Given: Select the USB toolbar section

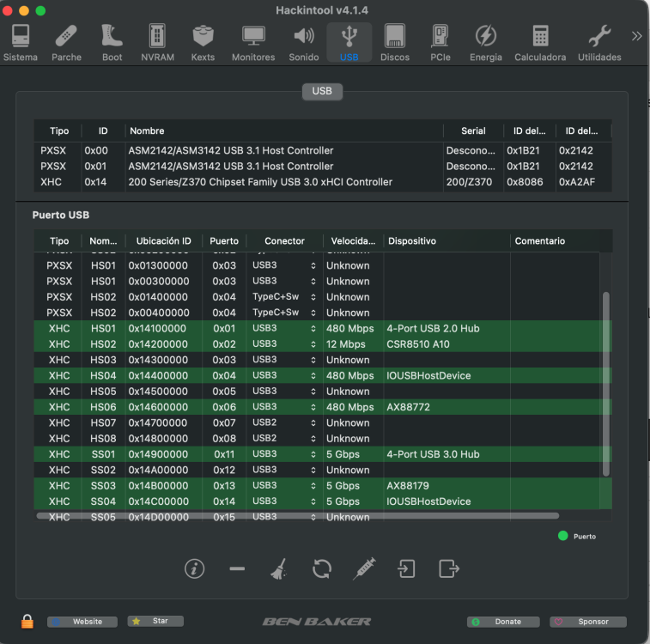Looking at the screenshot, I should click(349, 43).
